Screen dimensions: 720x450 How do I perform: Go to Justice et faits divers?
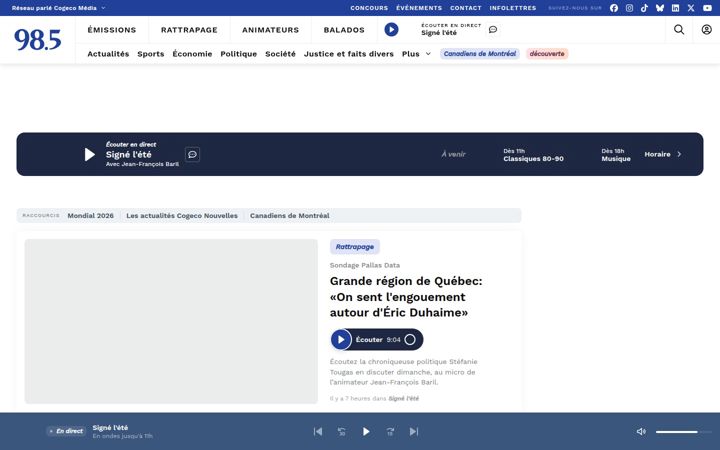pos(349,54)
